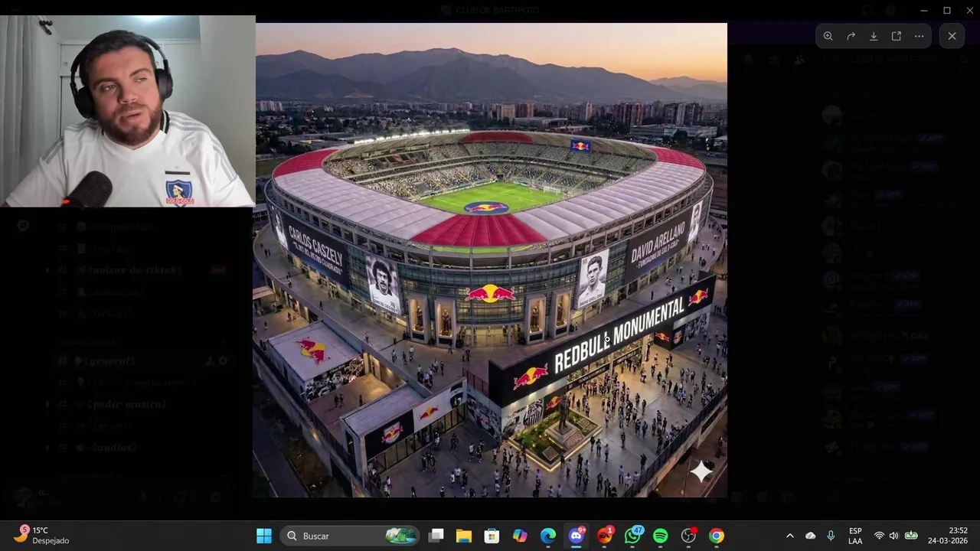Click the Red Bull Monumental stadium image
This screenshot has width=980, height=551.
490,260
